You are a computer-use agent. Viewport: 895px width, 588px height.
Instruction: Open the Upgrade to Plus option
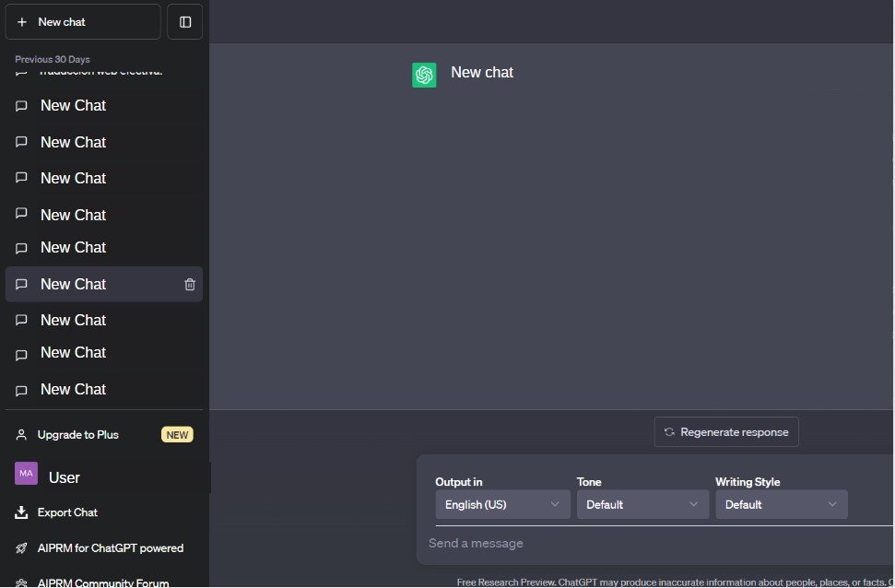(104, 435)
